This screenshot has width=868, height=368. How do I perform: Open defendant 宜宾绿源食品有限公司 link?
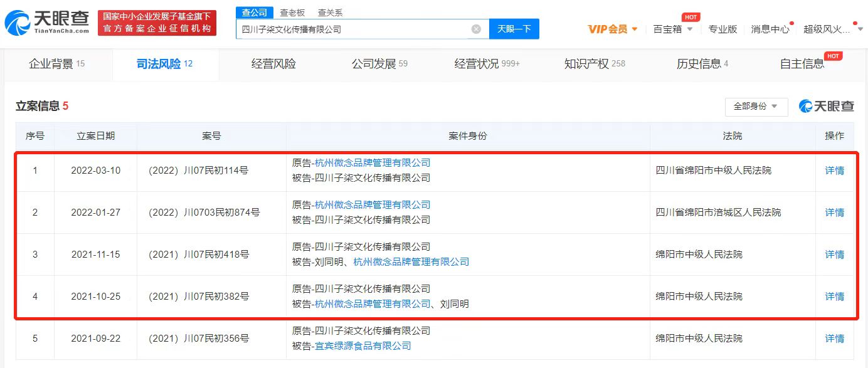[x=363, y=346]
